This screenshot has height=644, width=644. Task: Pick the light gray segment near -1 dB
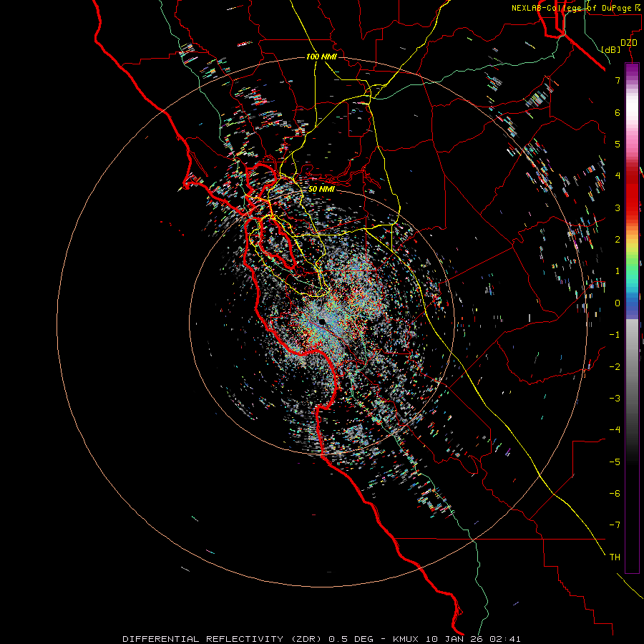coord(632,333)
